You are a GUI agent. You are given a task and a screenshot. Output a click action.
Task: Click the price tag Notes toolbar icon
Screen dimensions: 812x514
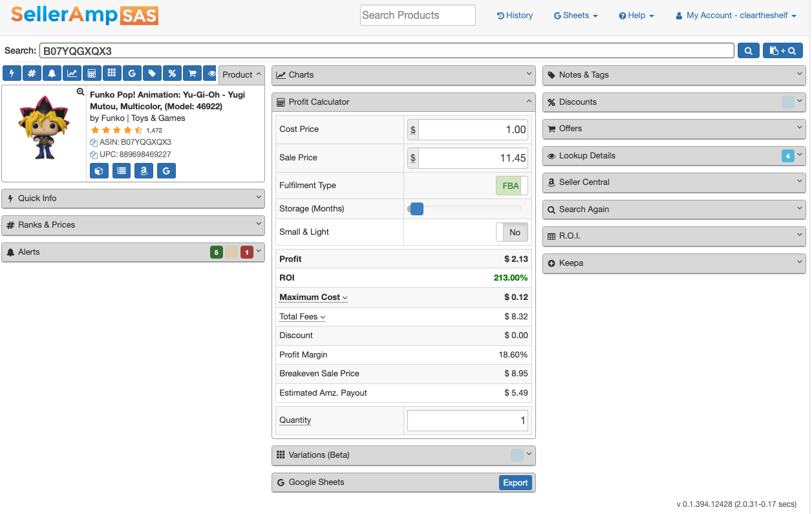click(152, 74)
